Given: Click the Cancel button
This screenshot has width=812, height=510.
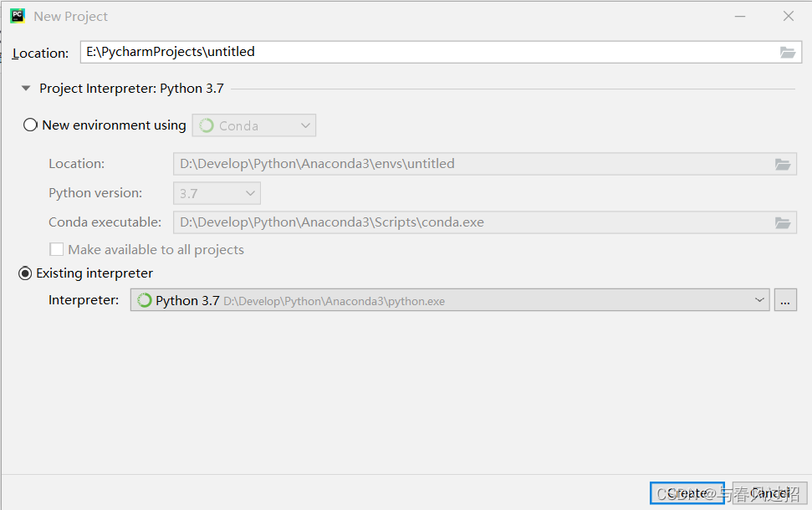Looking at the screenshot, I should (770, 493).
